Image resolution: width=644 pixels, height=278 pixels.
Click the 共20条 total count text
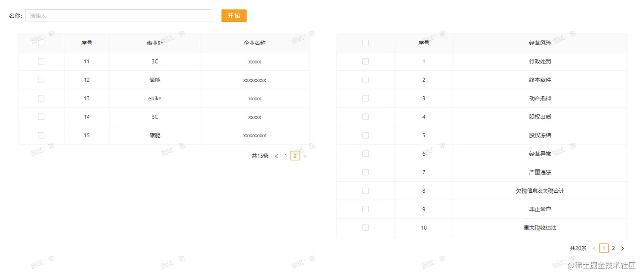(578, 248)
